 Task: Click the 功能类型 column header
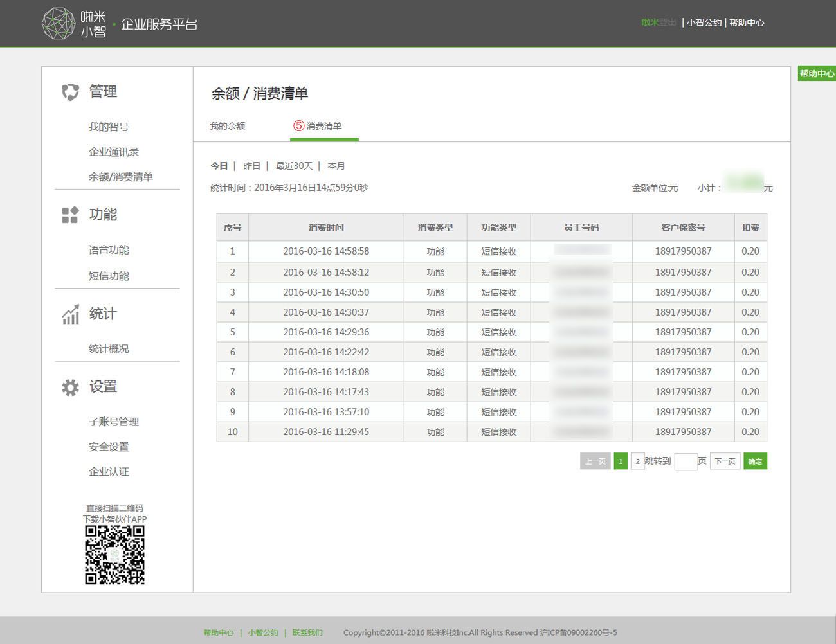coord(499,228)
